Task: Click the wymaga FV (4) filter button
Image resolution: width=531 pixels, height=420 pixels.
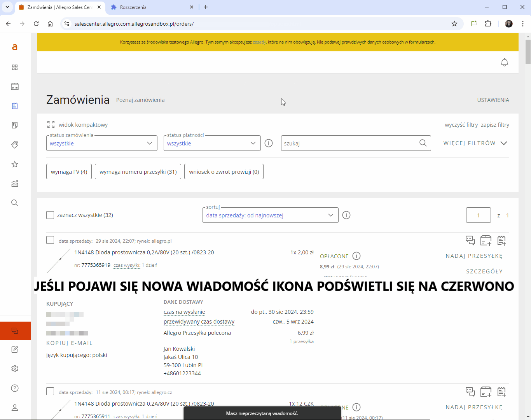Action: click(x=69, y=171)
